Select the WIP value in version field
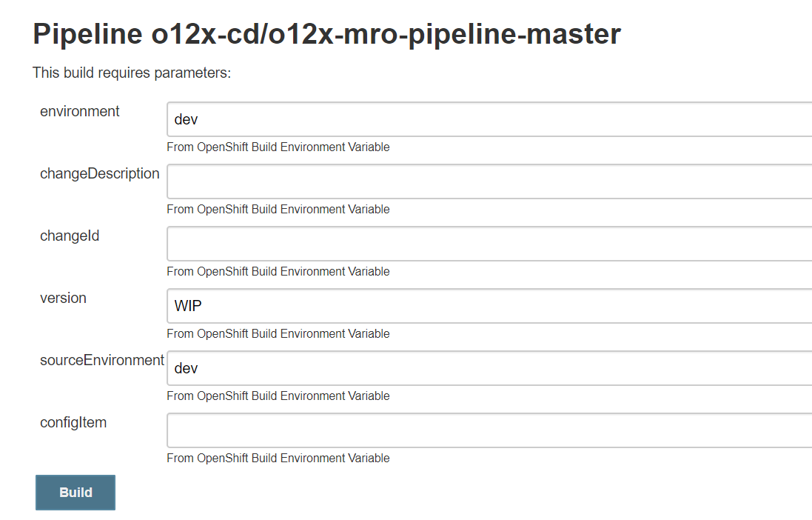The height and width of the screenshot is (520, 812). click(x=185, y=306)
